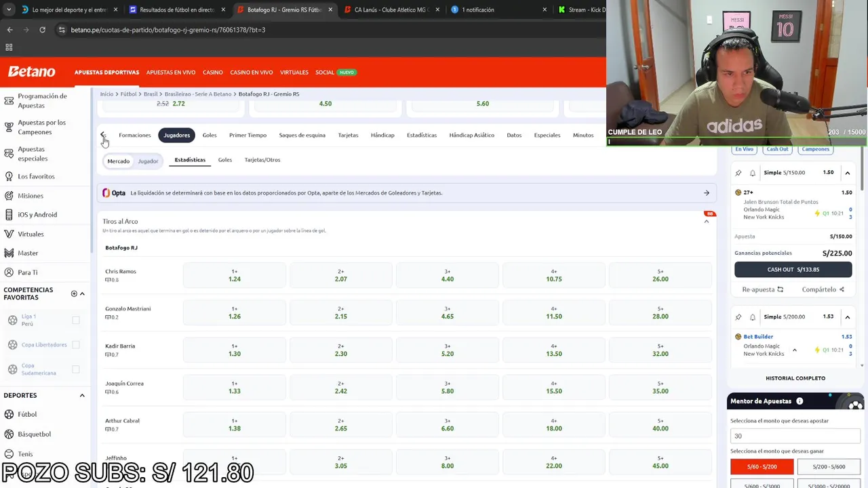Open Fútbol sport icon
Screen dimensions: 868x488
coord(9,414)
